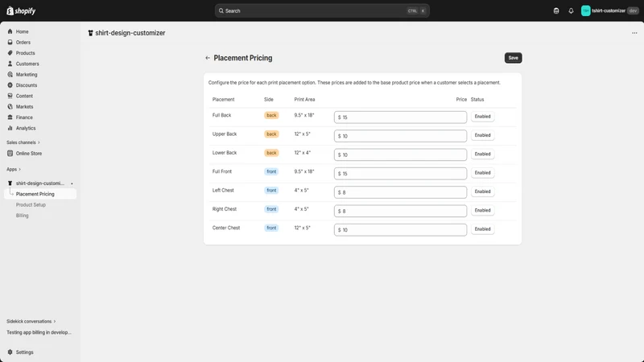The width and height of the screenshot is (644, 362).
Task: Click the search magnifier icon
Action: point(221,10)
